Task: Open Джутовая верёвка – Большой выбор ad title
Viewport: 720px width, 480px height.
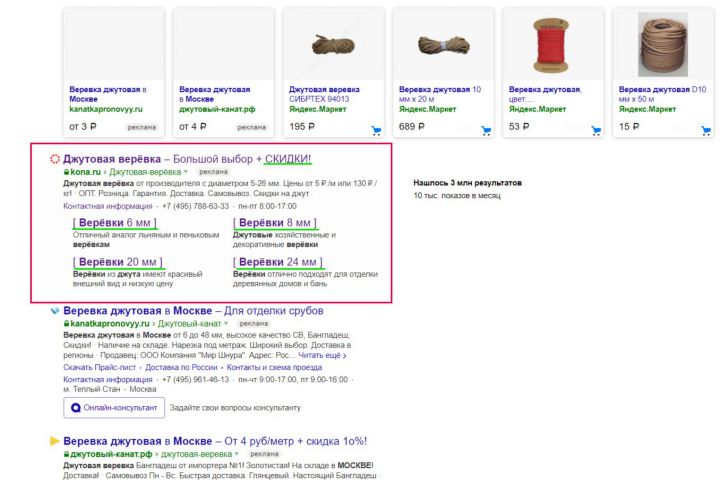Action: [x=187, y=159]
